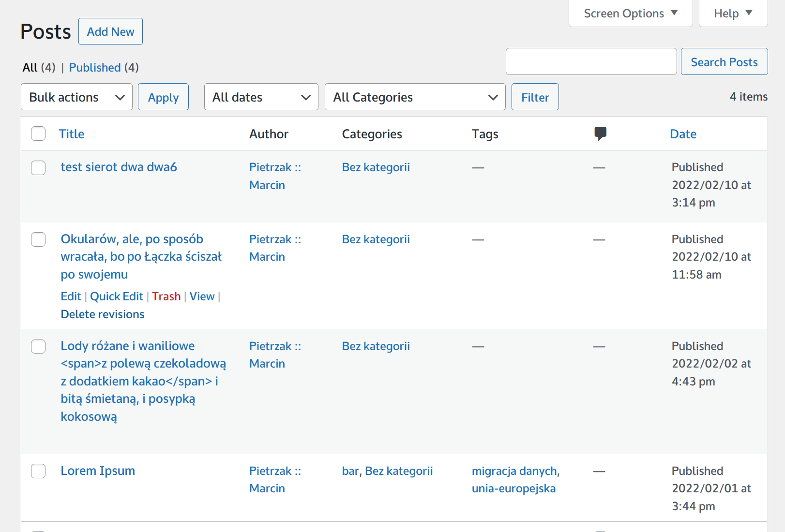Screen dimensions: 785x532
Task: Click the Add New post button
Action: 110,31
